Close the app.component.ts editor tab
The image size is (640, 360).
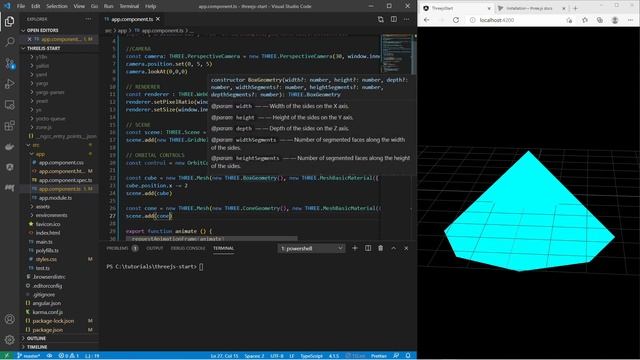pyautogui.click(x=158, y=19)
